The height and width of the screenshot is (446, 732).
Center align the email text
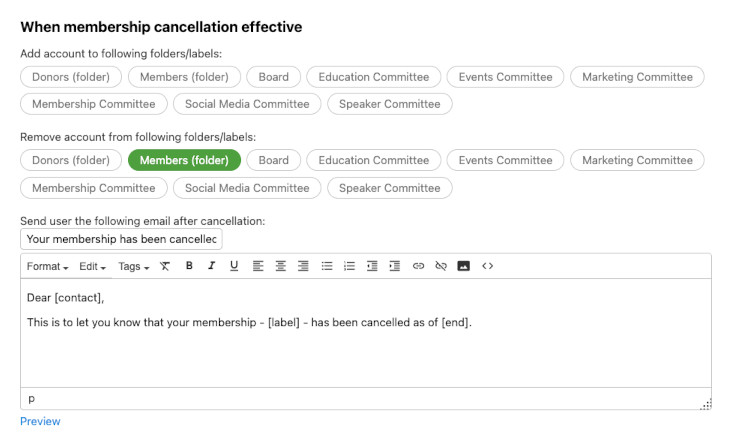tap(281, 266)
